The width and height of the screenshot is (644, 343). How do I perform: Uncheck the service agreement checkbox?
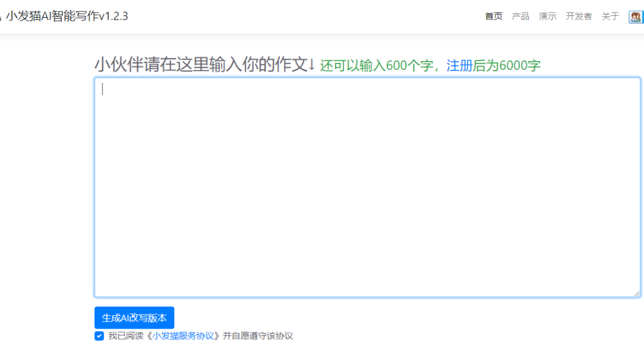99,336
